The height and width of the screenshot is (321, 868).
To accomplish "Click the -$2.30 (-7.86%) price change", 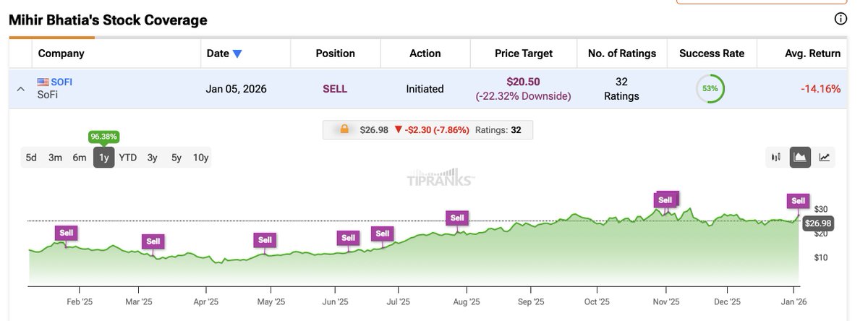I will tap(431, 130).
